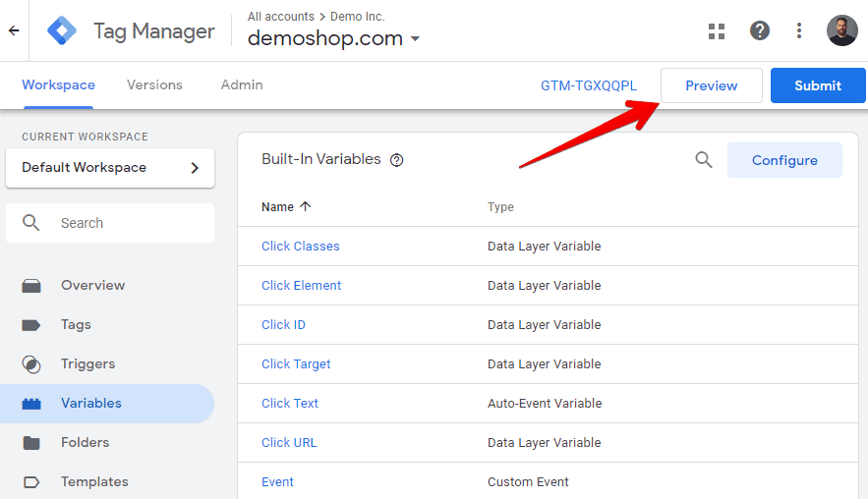Open the demoshop.com container dropdown
Image resolution: width=868 pixels, height=499 pixels.
[334, 38]
